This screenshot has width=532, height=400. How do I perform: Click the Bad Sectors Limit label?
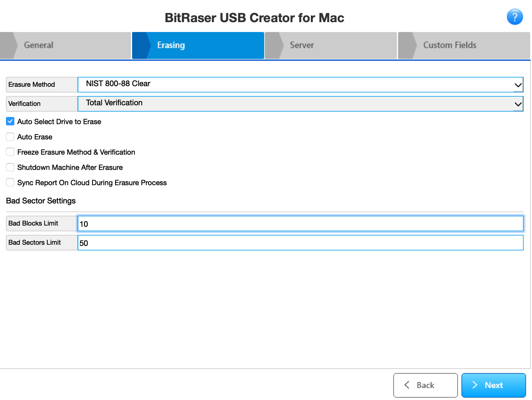coord(35,243)
